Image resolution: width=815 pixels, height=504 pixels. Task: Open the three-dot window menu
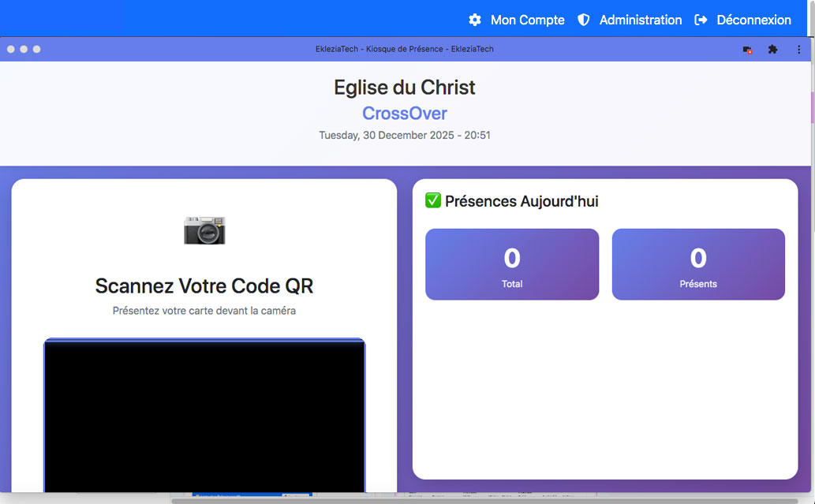pos(798,49)
